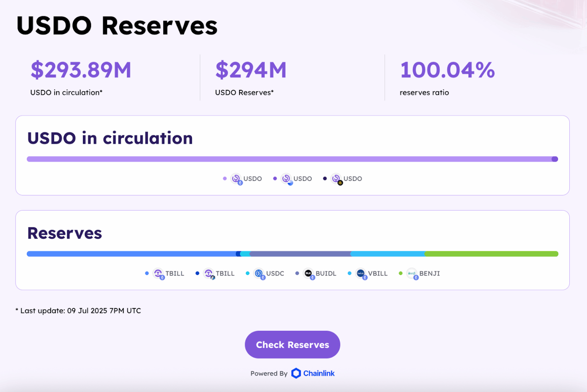
Task: Select the USDO on BNB Chain icon
Action: click(336, 178)
